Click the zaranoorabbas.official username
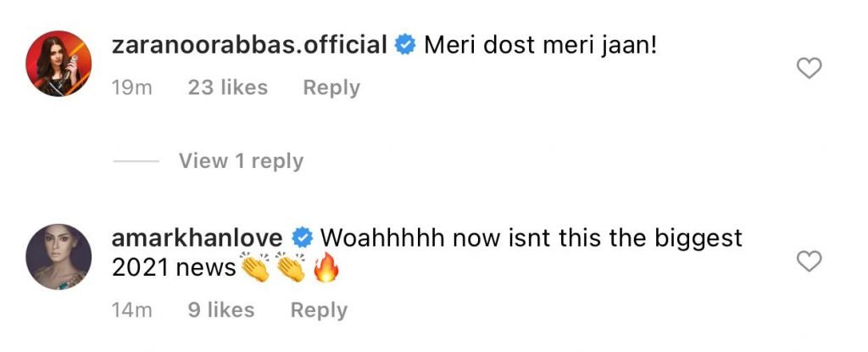 pyautogui.click(x=250, y=45)
